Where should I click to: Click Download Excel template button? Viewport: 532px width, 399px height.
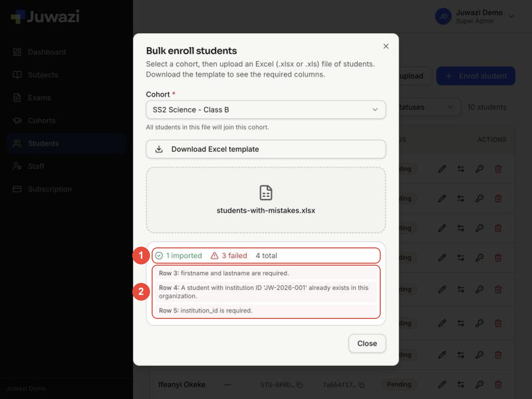point(266,149)
